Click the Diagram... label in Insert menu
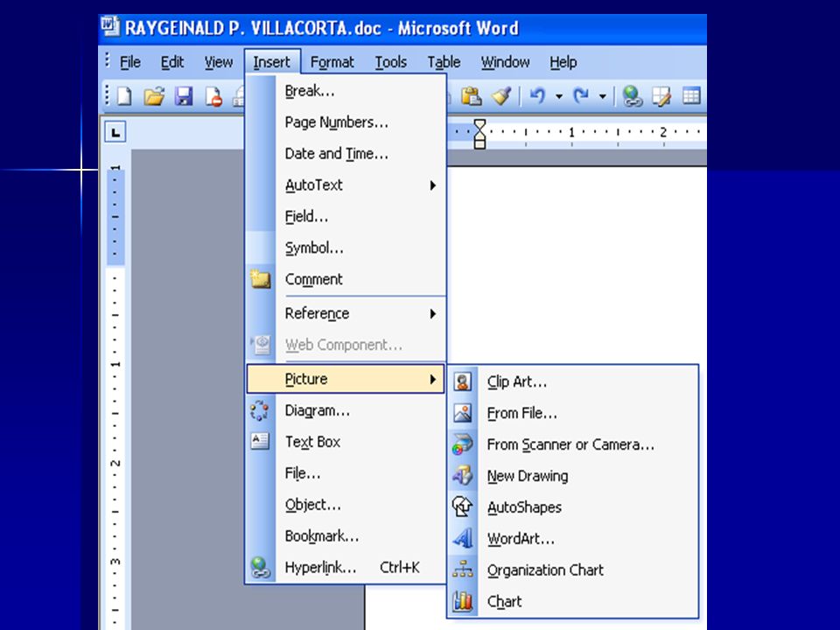Viewport: 840px width, 630px height. click(317, 411)
